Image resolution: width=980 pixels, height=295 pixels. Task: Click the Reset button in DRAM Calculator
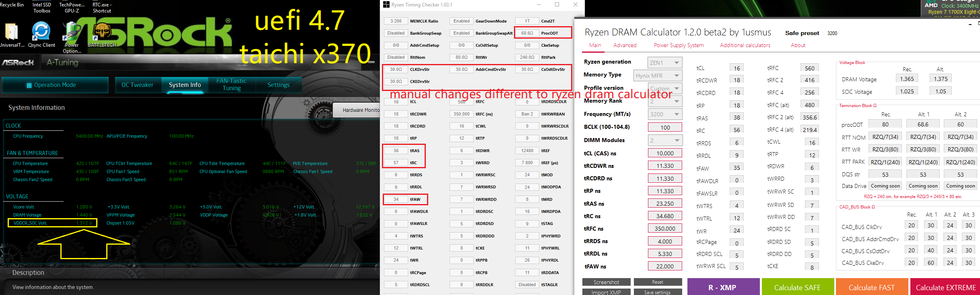(x=658, y=282)
